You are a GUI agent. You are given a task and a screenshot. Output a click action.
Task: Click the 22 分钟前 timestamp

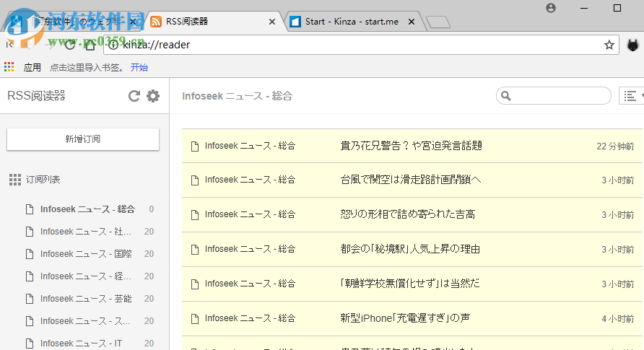[615, 146]
